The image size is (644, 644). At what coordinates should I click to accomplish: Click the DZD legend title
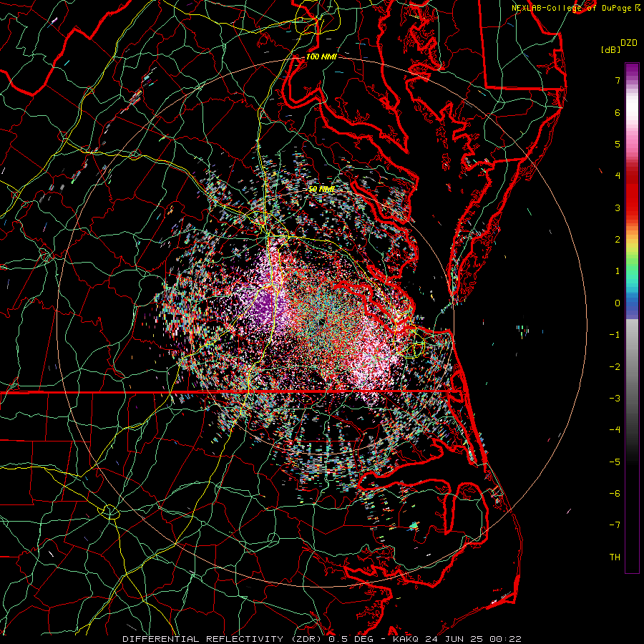pos(629,43)
